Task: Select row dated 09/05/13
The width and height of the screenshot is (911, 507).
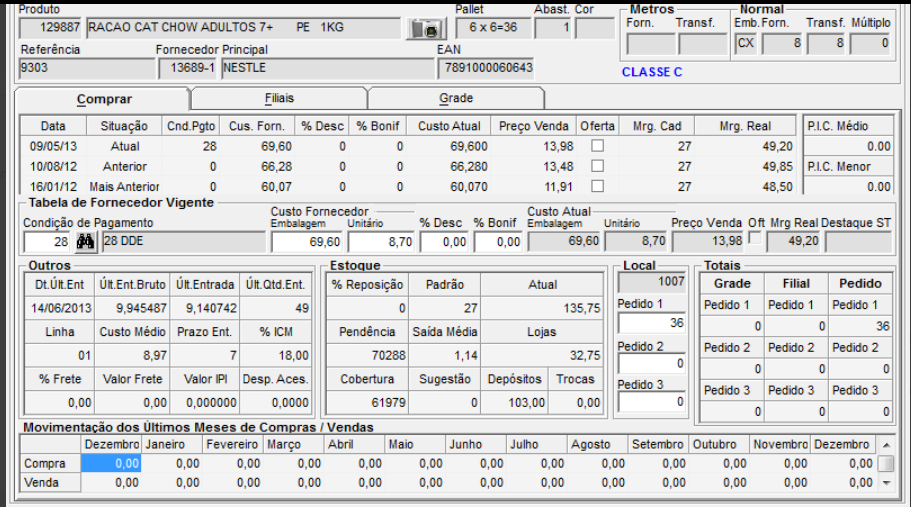Action: [408, 146]
